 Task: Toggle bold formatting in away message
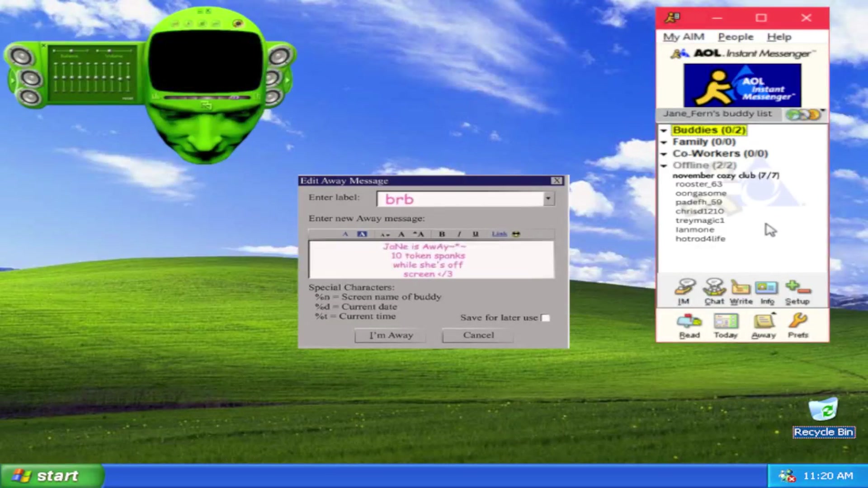(x=442, y=234)
